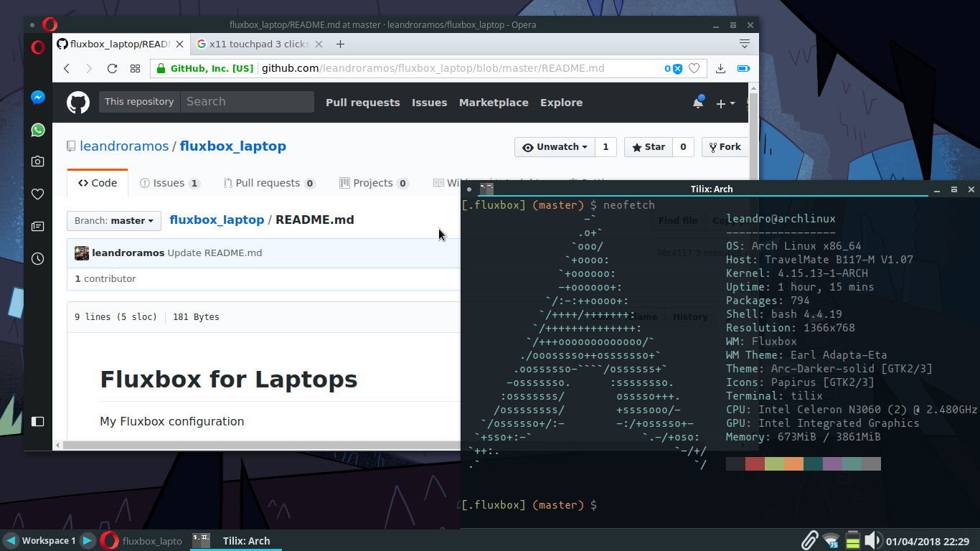Click the This repository search scope label
Image resolution: width=980 pixels, height=551 pixels.
click(139, 102)
